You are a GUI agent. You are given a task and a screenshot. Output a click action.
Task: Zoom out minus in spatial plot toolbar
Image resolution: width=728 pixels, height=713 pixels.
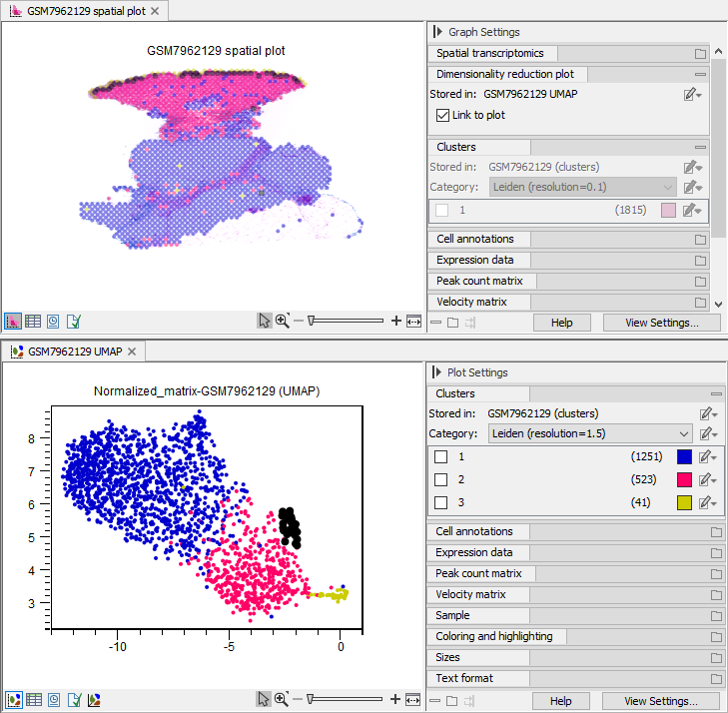point(299,321)
